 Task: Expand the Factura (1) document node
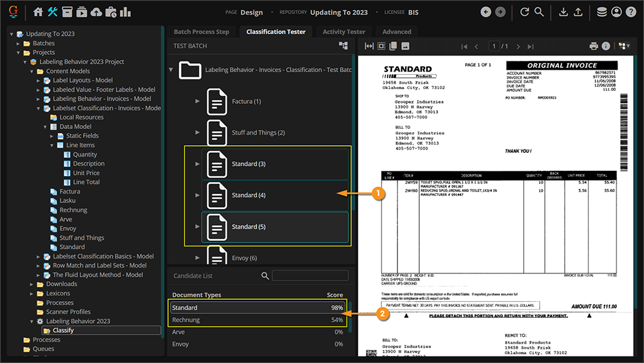[198, 101]
